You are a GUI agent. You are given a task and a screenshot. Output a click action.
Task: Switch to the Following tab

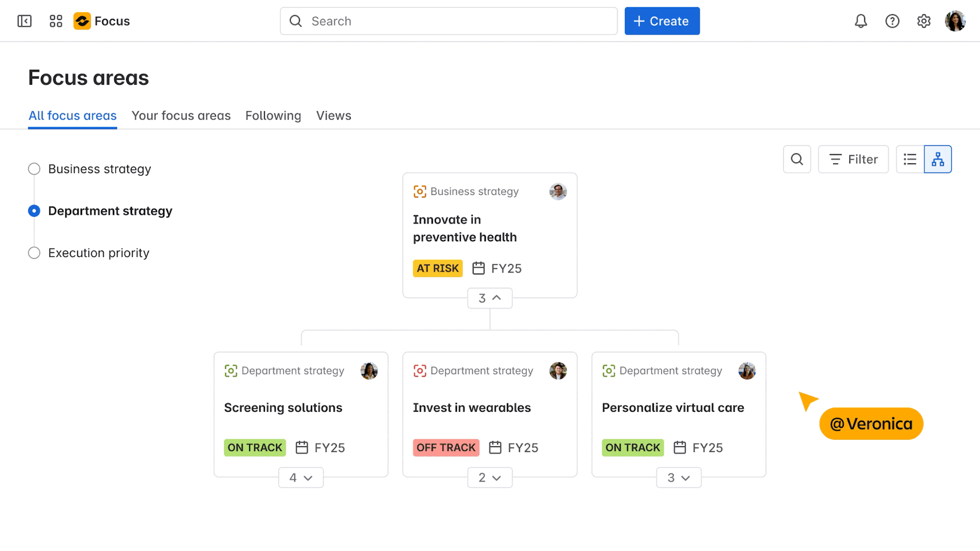click(273, 115)
